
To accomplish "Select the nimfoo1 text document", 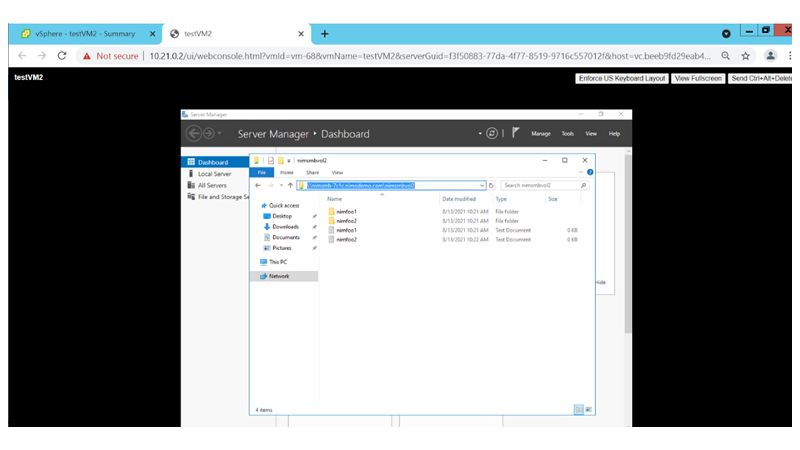I will [x=346, y=230].
